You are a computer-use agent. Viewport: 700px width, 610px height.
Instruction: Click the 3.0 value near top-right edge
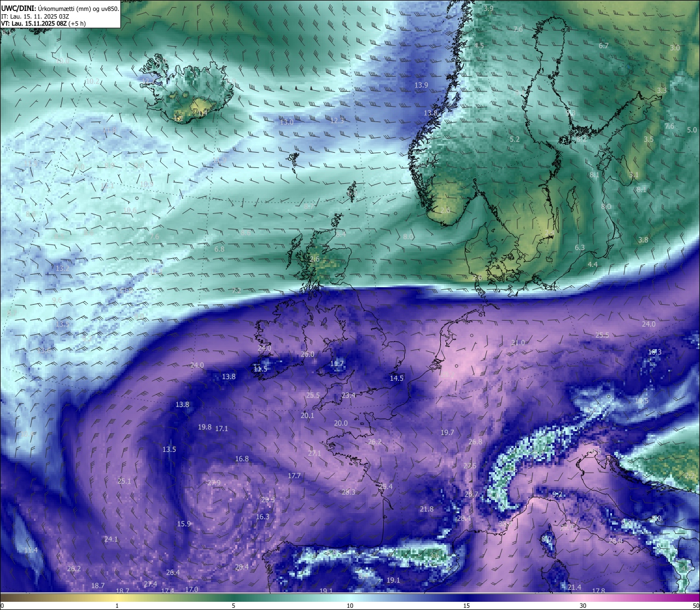pyautogui.click(x=675, y=48)
